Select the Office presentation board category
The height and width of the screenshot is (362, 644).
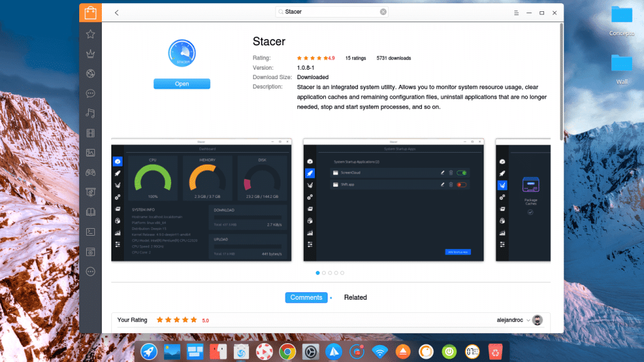(91, 192)
